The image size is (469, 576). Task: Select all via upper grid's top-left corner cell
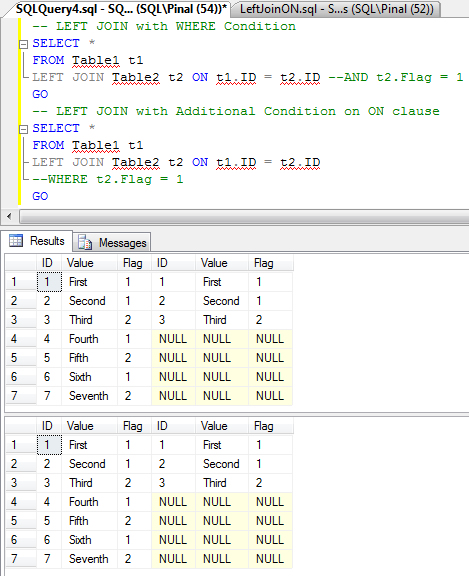pos(21,263)
